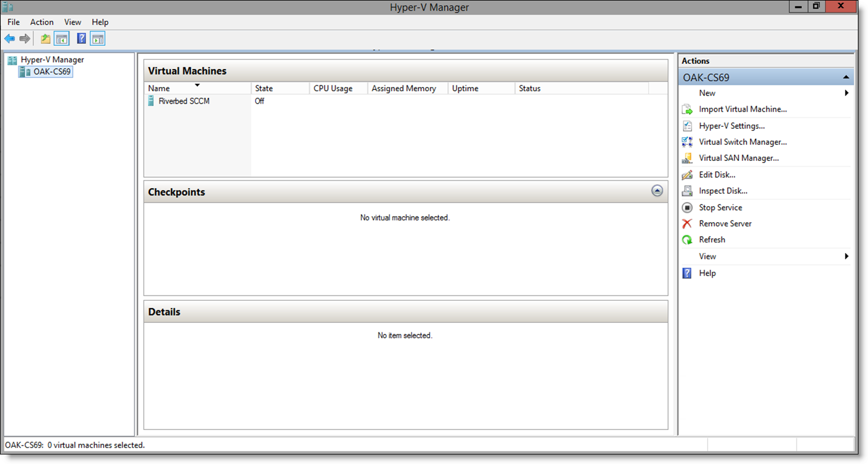Viewport: 868px width, 464px height.
Task: Click the Riverbed SCCM virtual machine icon
Action: pos(151,101)
